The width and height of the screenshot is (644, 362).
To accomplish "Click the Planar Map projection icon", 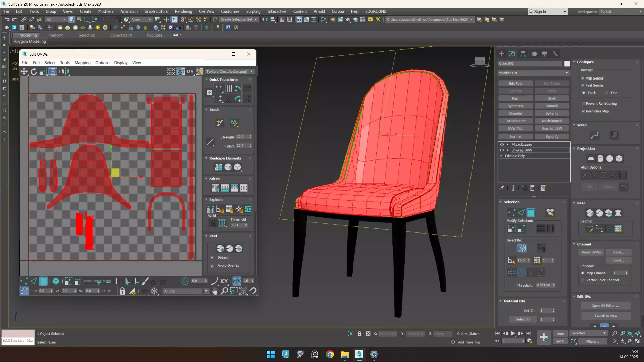I will 591,159.
